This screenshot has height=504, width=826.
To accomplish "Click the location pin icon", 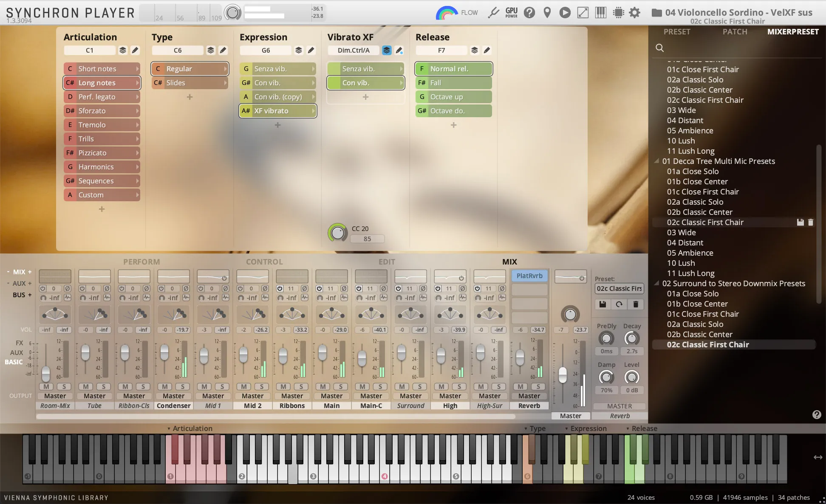I will tap(547, 13).
